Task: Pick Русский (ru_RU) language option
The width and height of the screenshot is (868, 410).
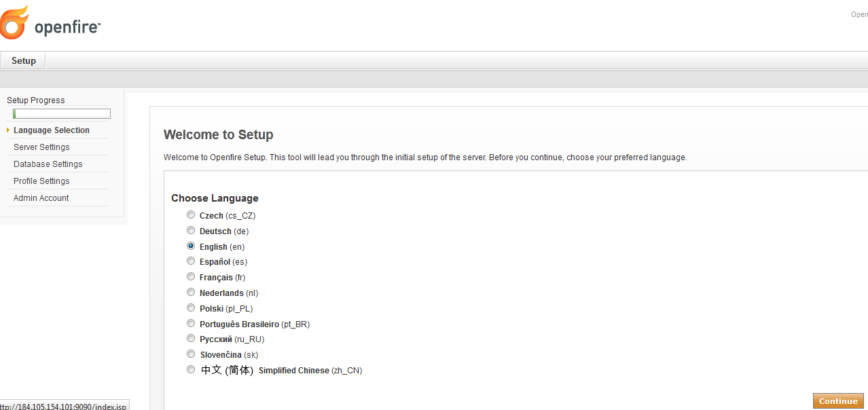Action: tap(191, 339)
